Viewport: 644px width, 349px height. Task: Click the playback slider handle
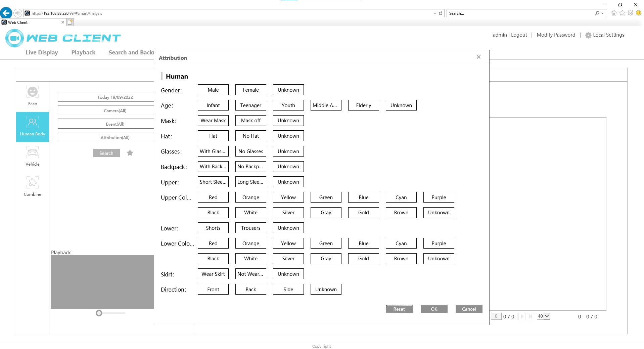tap(99, 313)
